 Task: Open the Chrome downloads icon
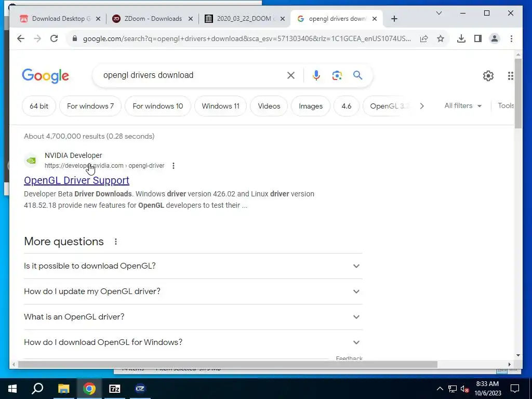pyautogui.click(x=461, y=38)
